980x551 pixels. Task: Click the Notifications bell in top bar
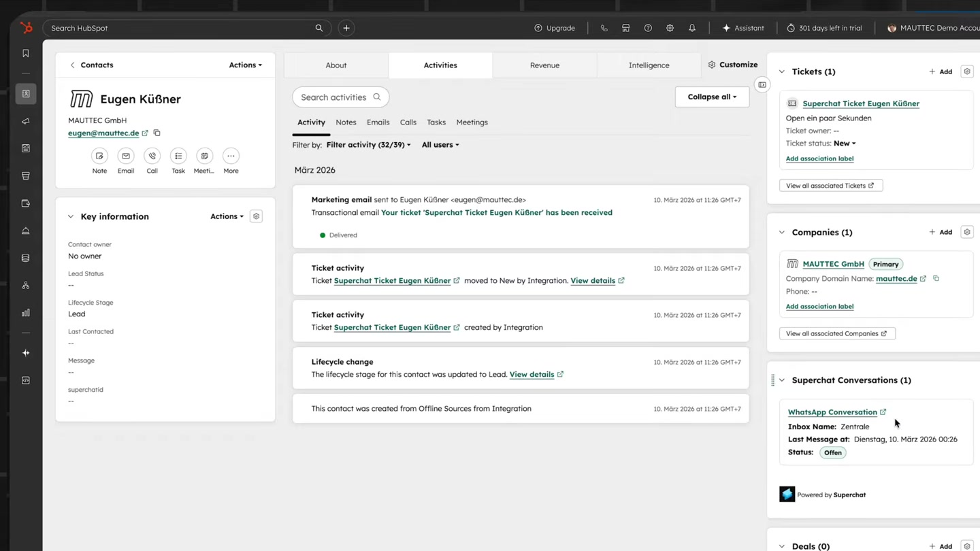(x=692, y=28)
